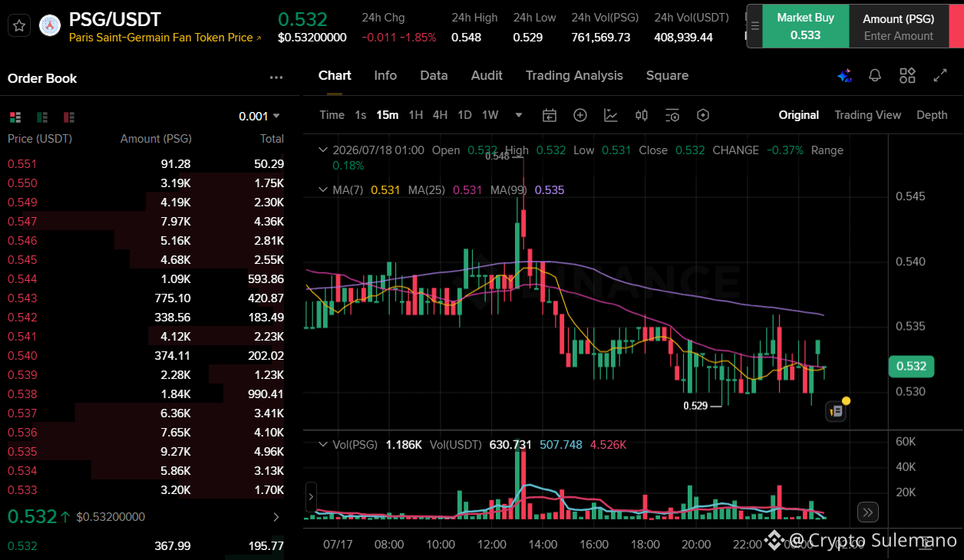
Task: Open the AI sparkle assistant icon
Action: [x=844, y=75]
